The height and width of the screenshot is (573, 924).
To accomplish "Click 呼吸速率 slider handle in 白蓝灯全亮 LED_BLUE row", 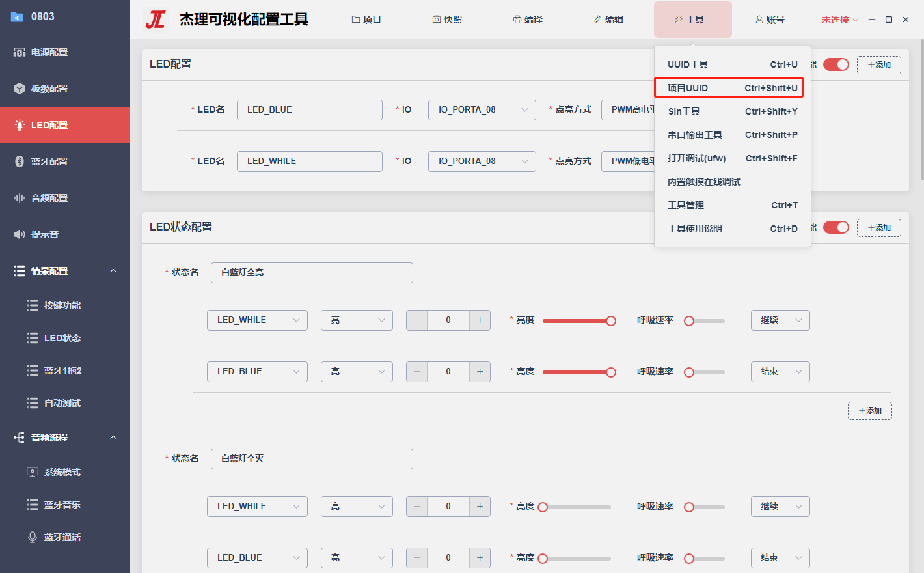I will (689, 372).
